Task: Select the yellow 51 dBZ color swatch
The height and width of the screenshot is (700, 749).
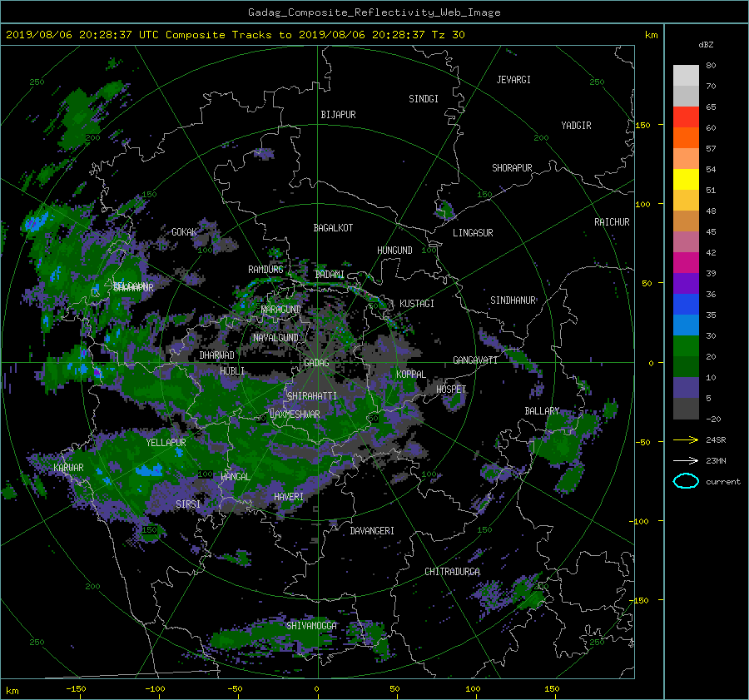Action: point(686,180)
